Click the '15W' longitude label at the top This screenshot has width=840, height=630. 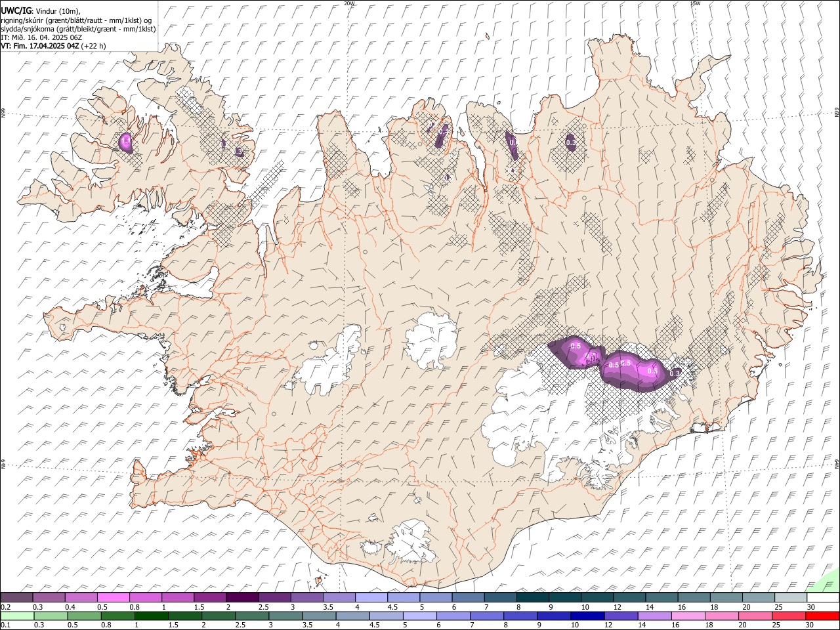(x=695, y=3)
